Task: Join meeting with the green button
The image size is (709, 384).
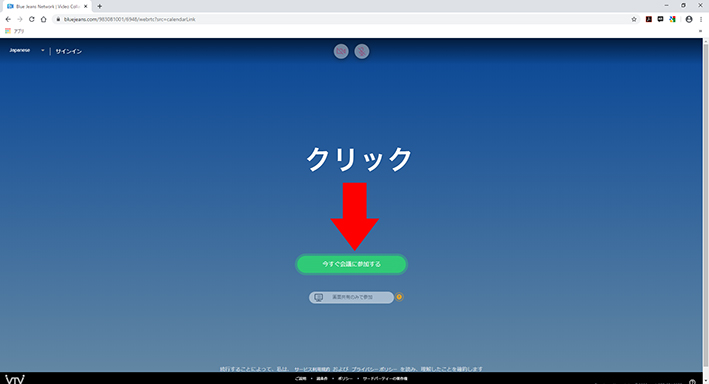Action: (x=351, y=264)
